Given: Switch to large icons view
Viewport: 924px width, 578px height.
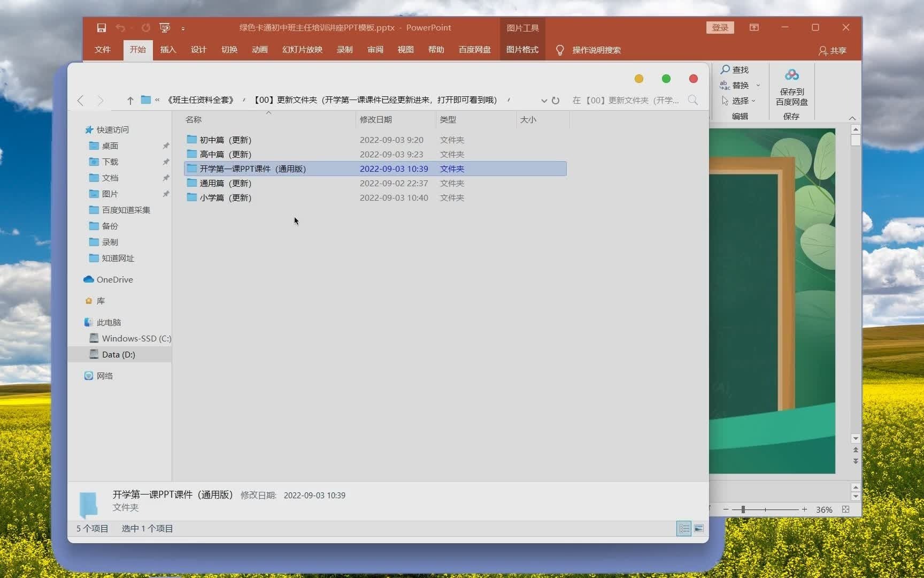Looking at the screenshot, I should (x=699, y=529).
